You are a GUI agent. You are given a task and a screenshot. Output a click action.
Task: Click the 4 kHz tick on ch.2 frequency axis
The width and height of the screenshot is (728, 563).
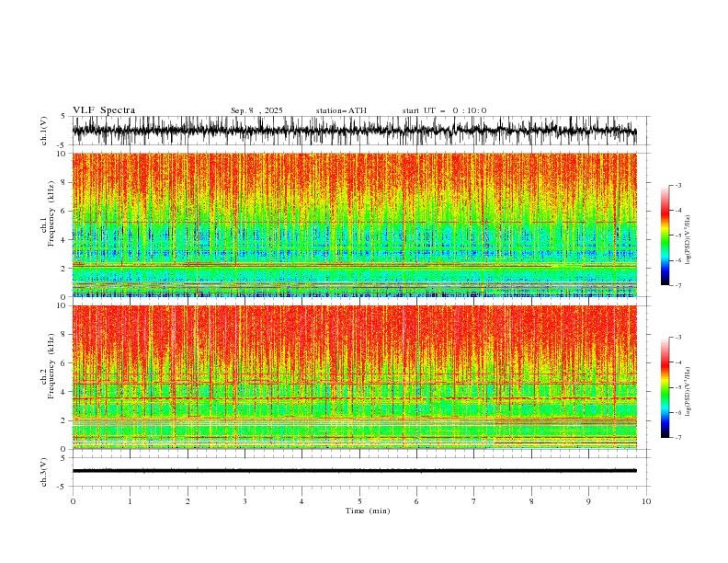pos(64,392)
